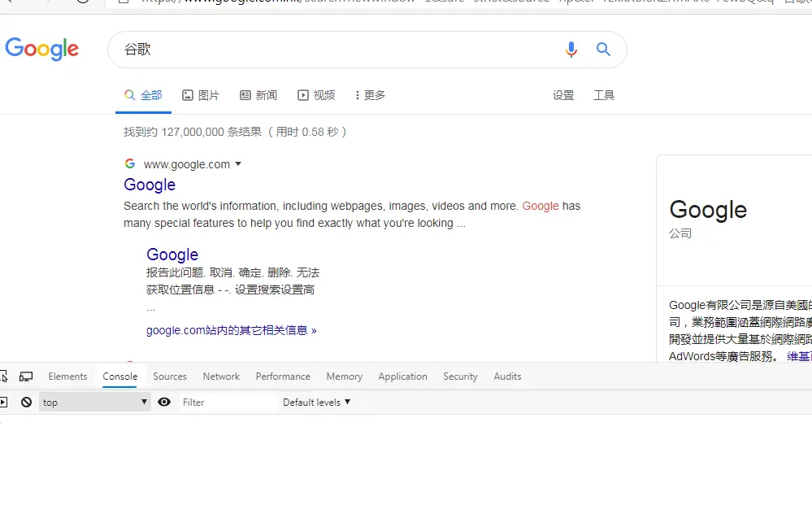The image size is (812, 518).
Task: Create a live expression with the eye icon
Action: click(x=163, y=402)
